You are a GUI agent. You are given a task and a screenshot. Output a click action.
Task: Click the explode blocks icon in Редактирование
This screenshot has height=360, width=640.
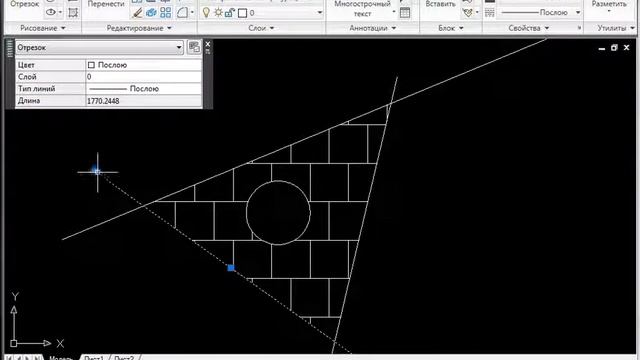click(151, 13)
